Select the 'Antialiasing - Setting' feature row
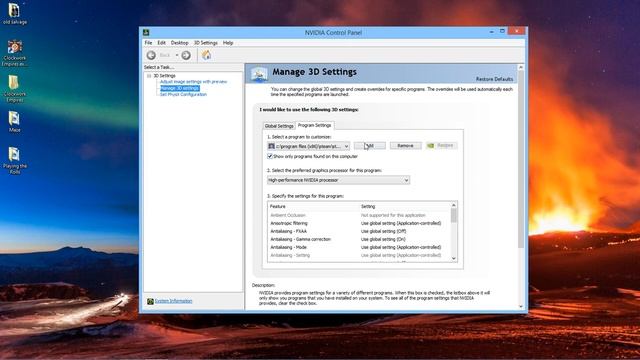 [x=359, y=256]
